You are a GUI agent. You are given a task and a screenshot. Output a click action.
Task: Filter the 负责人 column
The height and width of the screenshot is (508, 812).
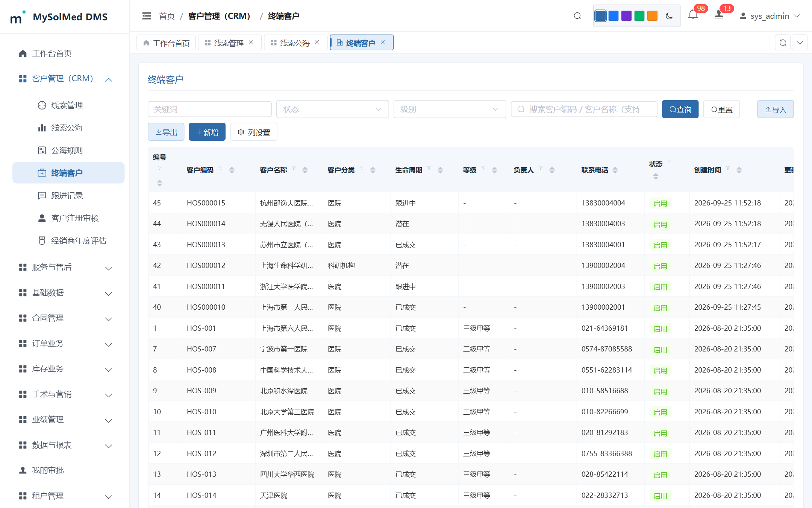point(541,168)
